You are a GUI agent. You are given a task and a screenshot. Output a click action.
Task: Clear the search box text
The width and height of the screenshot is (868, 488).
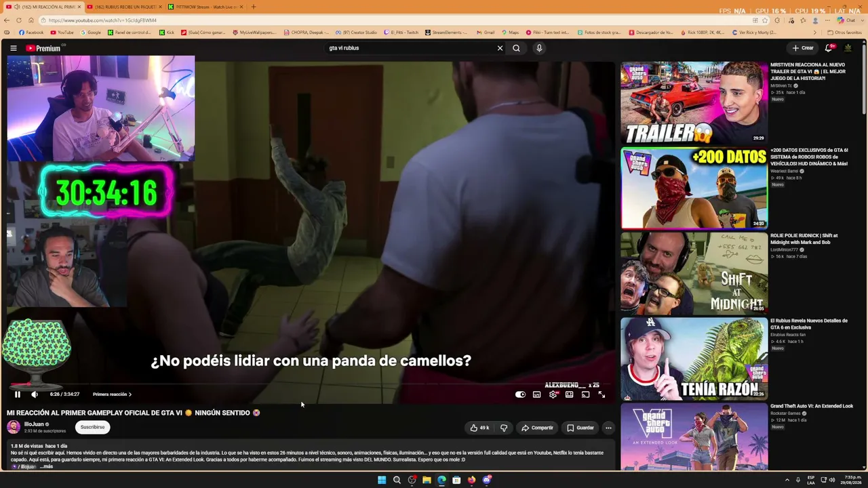(500, 48)
